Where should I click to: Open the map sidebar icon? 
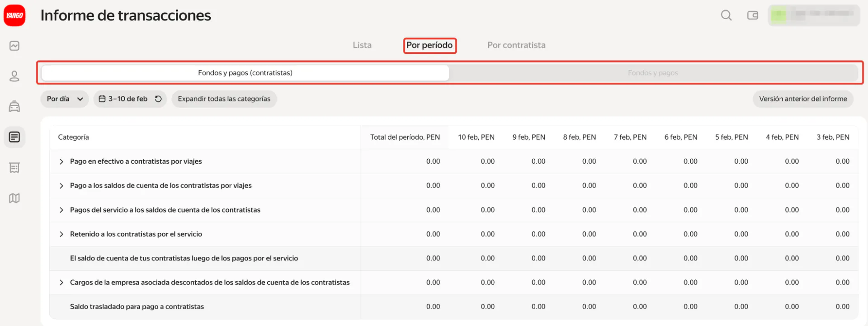coord(14,198)
